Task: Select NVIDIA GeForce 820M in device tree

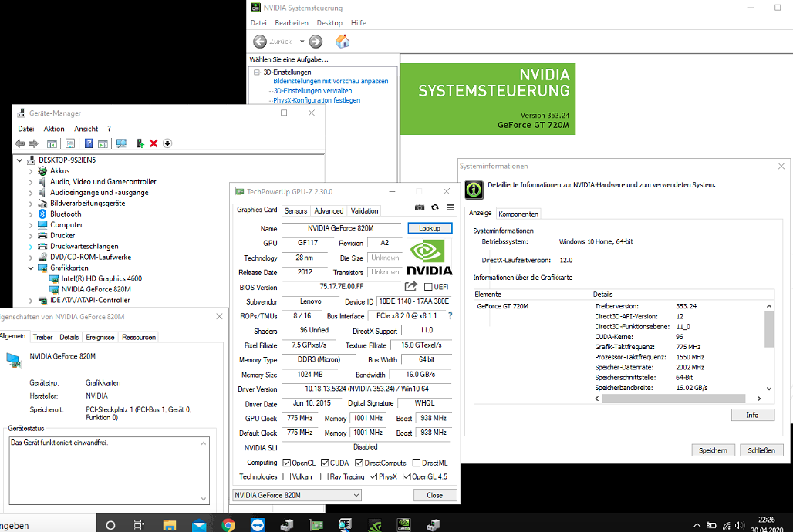Action: (x=96, y=289)
